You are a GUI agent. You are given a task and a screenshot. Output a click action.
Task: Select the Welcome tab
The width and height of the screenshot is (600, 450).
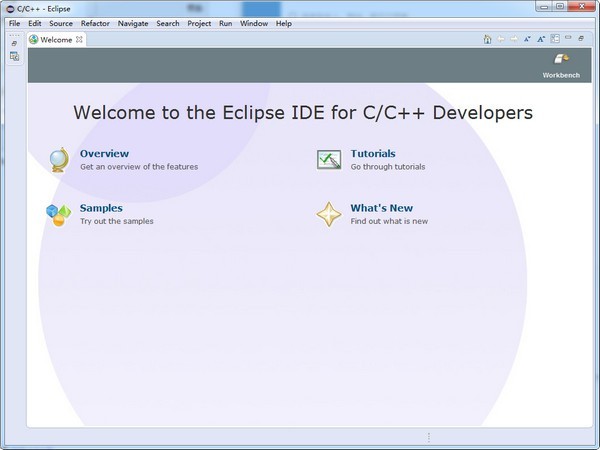56,39
